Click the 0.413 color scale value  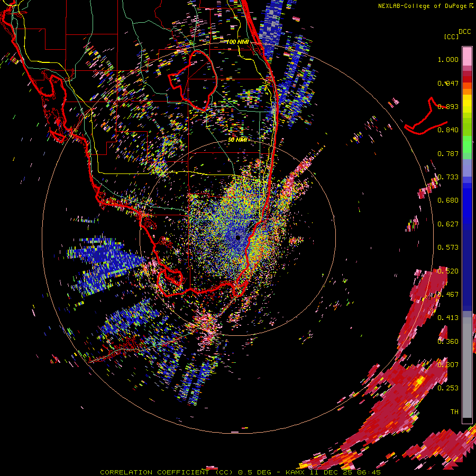click(448, 318)
